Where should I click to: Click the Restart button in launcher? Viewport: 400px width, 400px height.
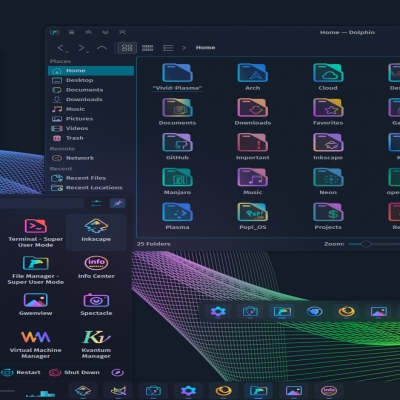click(x=21, y=372)
